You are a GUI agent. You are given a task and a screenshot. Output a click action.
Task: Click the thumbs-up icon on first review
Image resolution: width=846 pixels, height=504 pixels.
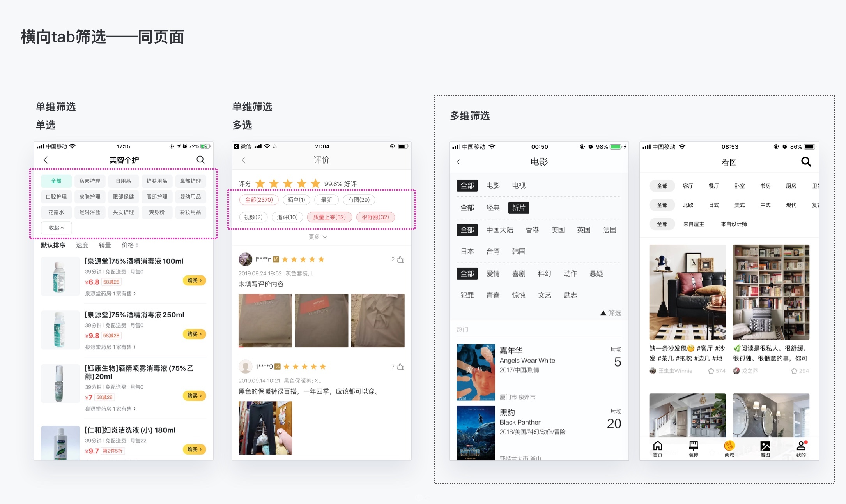(x=400, y=259)
